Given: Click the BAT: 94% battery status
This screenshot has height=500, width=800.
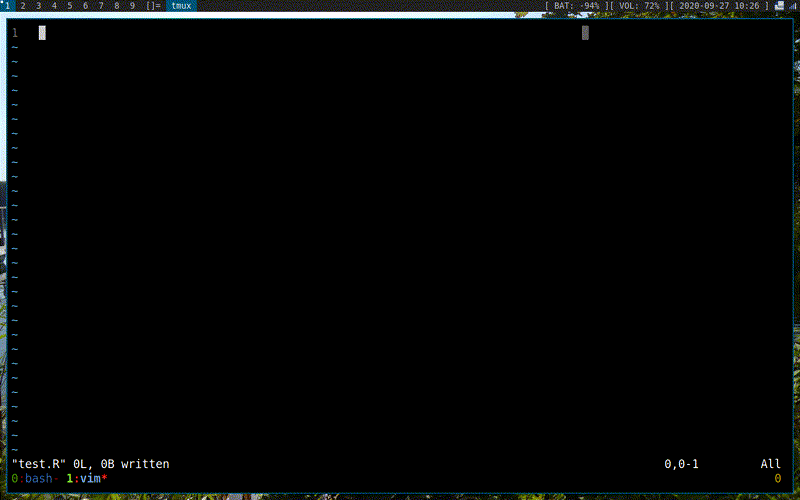Looking at the screenshot, I should pos(577,6).
